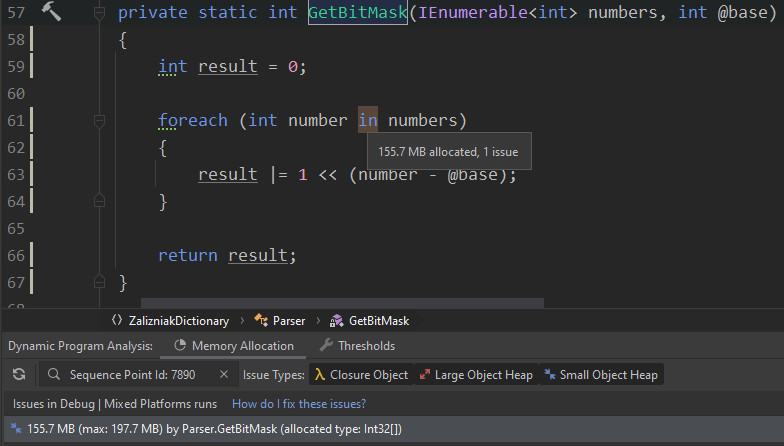Open the ZalizniakDictionary breadcrumb
The width and height of the screenshot is (784, 446).
pyautogui.click(x=178, y=321)
